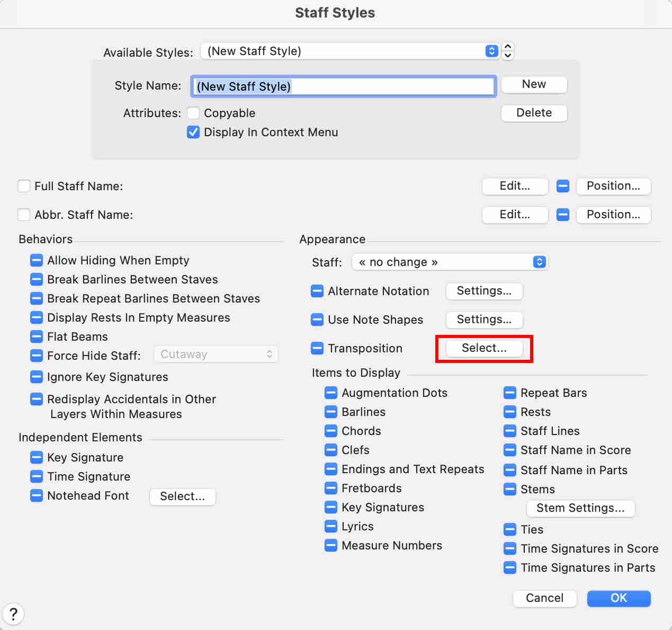Uncheck Display In Context Menu
This screenshot has width=672, height=630.
click(x=193, y=132)
